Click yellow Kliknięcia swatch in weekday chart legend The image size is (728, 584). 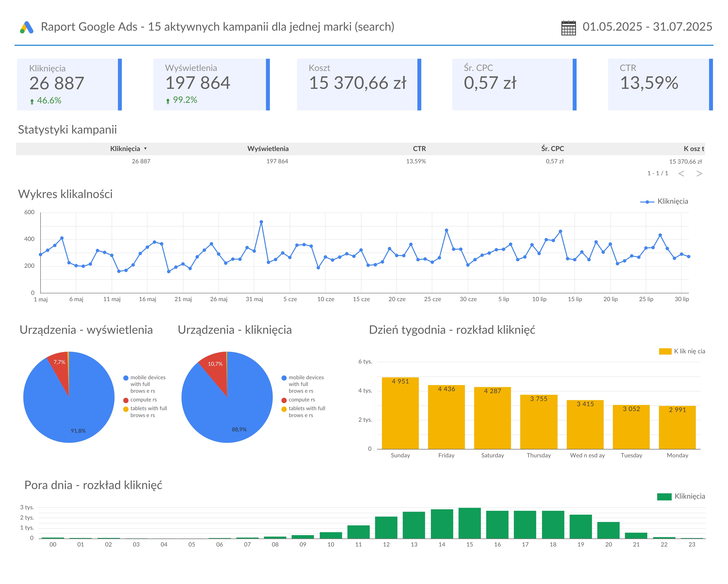[665, 351]
